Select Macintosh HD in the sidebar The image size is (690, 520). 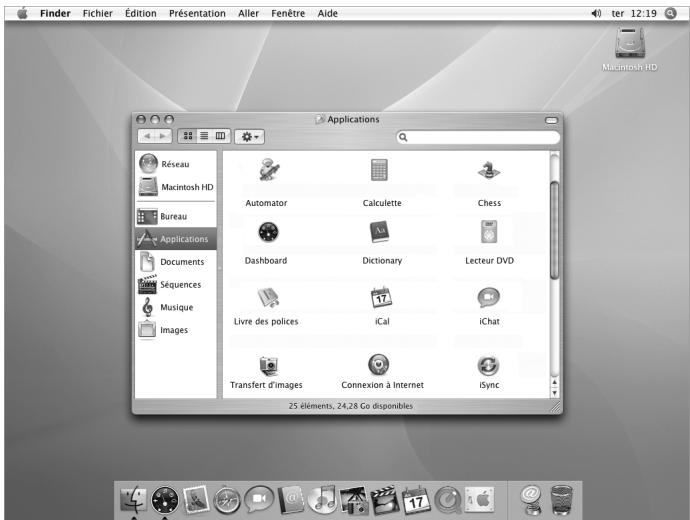coord(176,187)
